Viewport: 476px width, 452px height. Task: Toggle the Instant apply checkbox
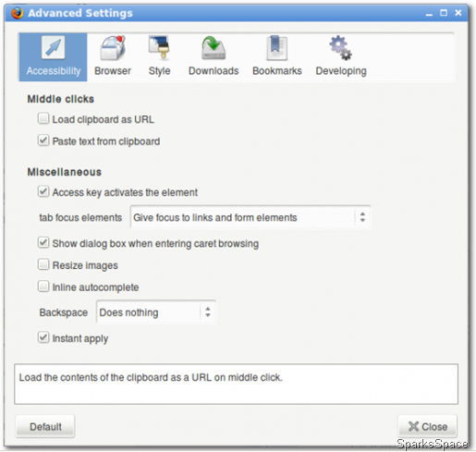click(x=43, y=337)
